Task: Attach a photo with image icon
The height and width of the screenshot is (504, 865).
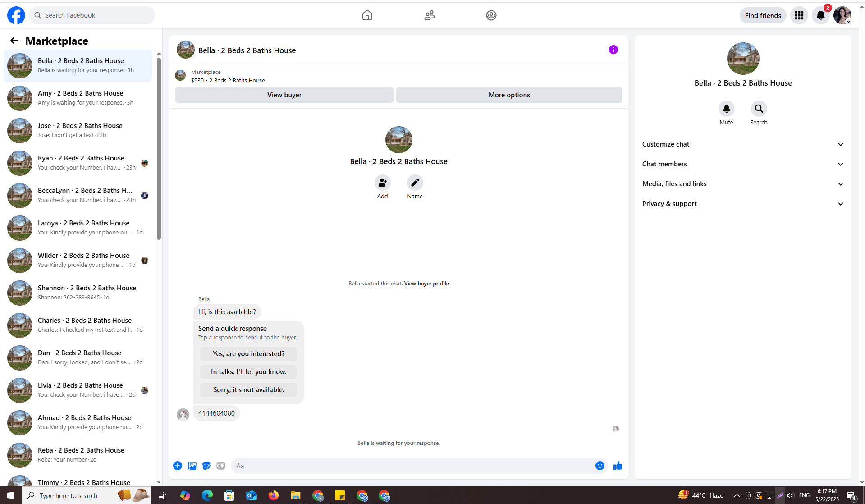Action: (x=192, y=466)
